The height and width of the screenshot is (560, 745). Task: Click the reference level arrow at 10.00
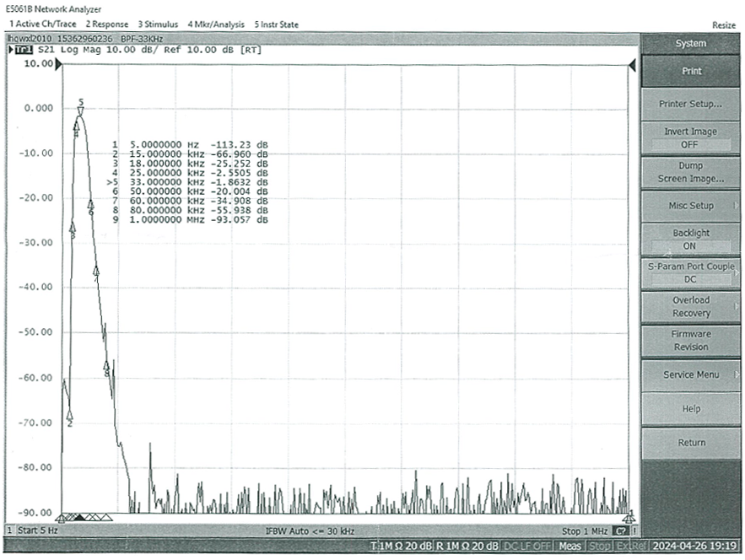click(x=59, y=64)
